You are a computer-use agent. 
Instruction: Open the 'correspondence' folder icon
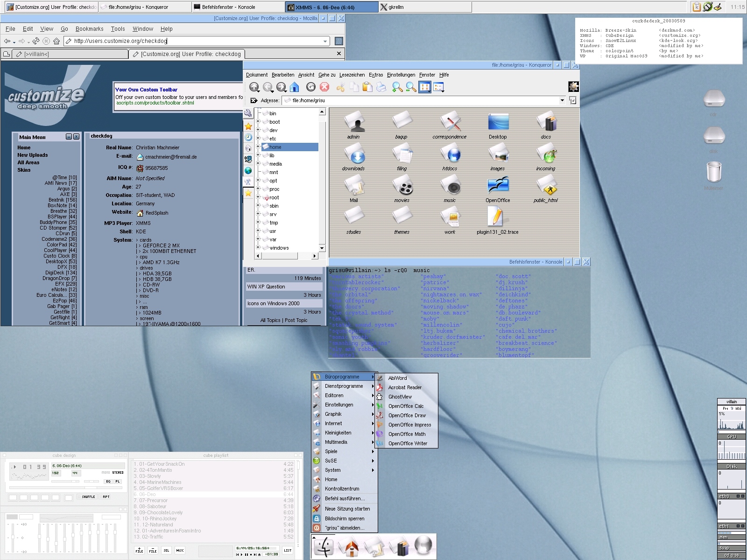point(450,126)
